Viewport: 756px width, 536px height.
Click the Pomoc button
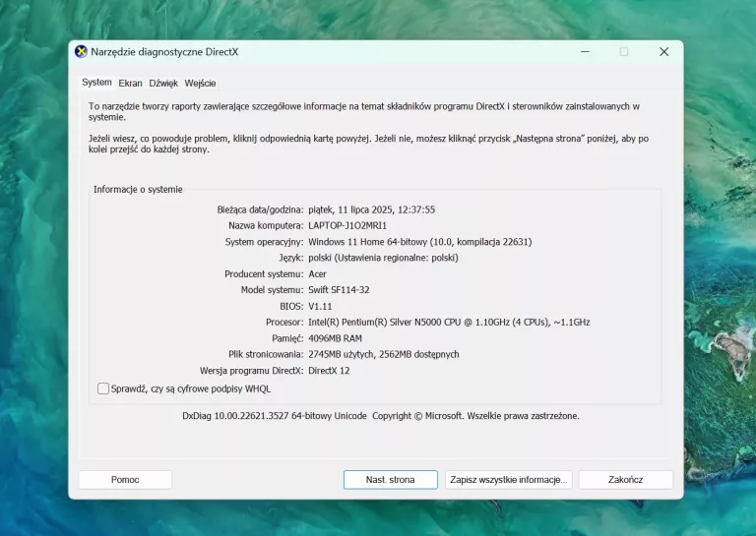tap(125, 480)
